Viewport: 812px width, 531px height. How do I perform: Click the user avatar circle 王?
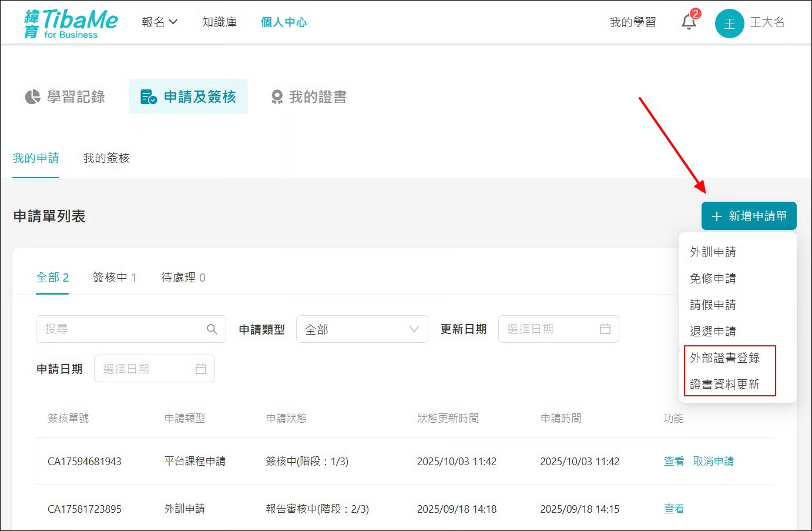(x=729, y=24)
